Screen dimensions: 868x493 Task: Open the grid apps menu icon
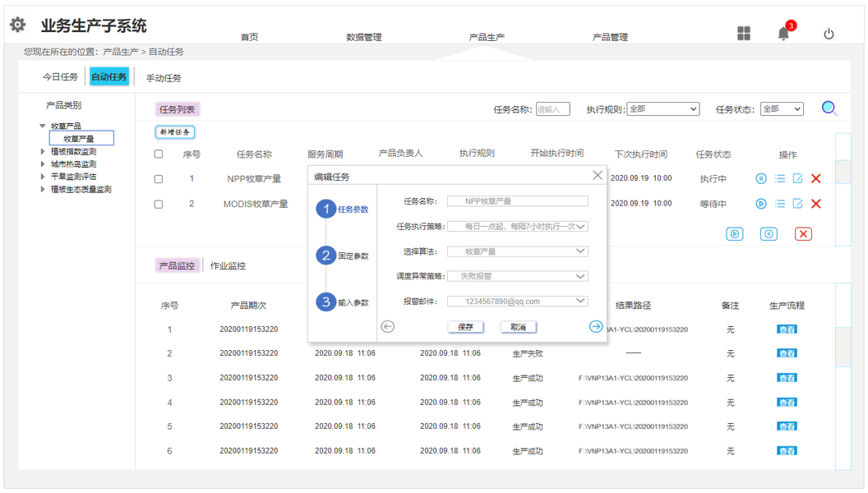[x=743, y=33]
